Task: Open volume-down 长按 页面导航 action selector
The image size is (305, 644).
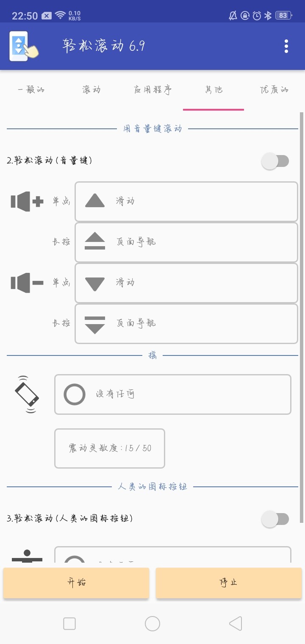Action: 186,324
